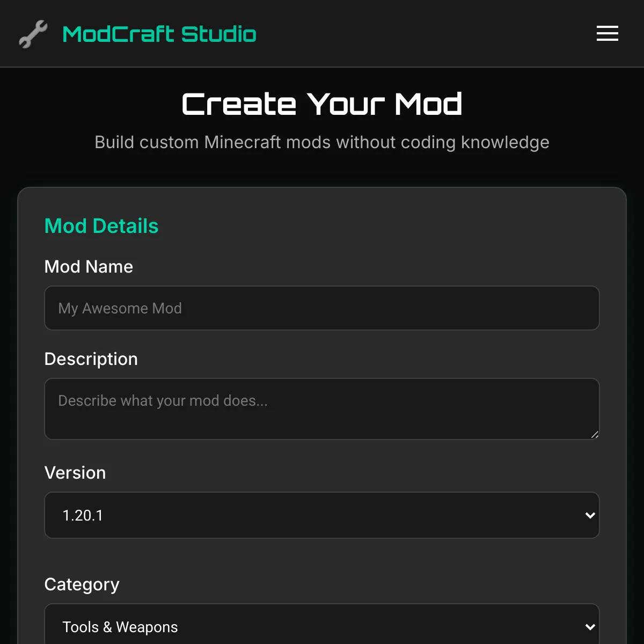
Task: Click the Create Your Mod heading
Action: 322,104
